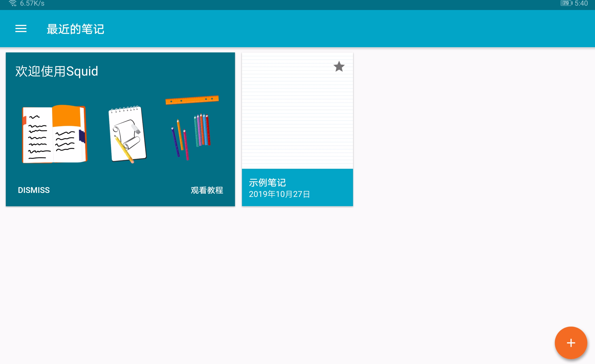
Task: Open the tutorial via 观看教程
Action: (x=207, y=191)
